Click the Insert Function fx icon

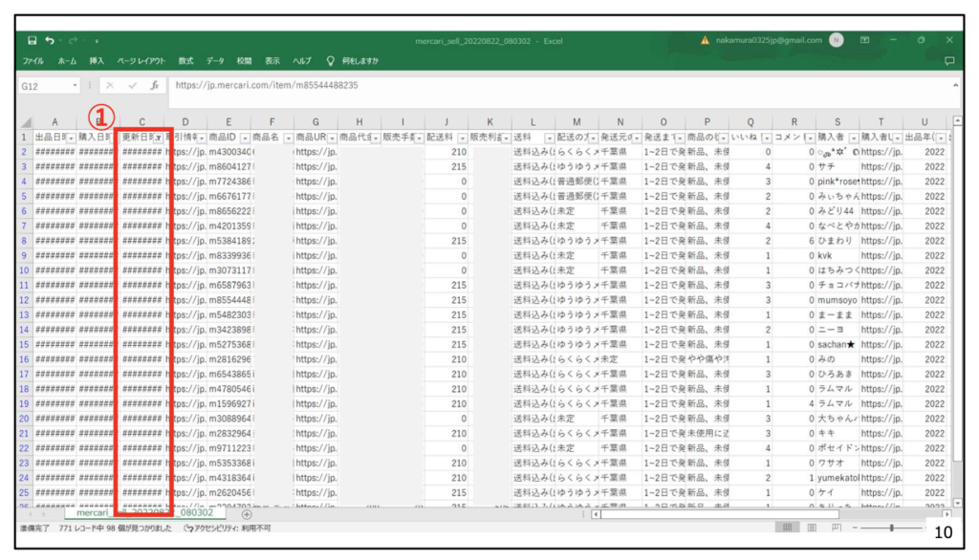click(153, 85)
